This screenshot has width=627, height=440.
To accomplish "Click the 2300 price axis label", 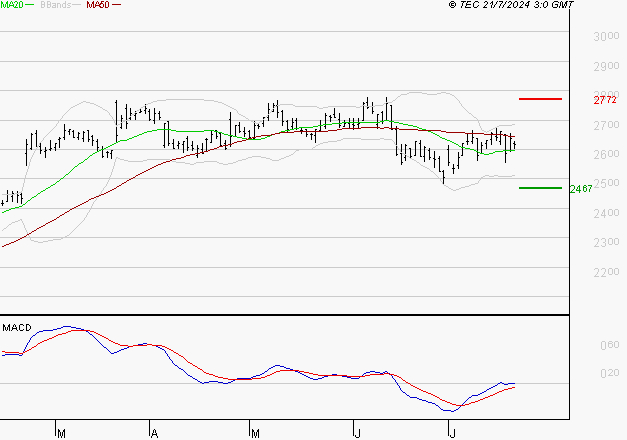I will click(606, 242).
